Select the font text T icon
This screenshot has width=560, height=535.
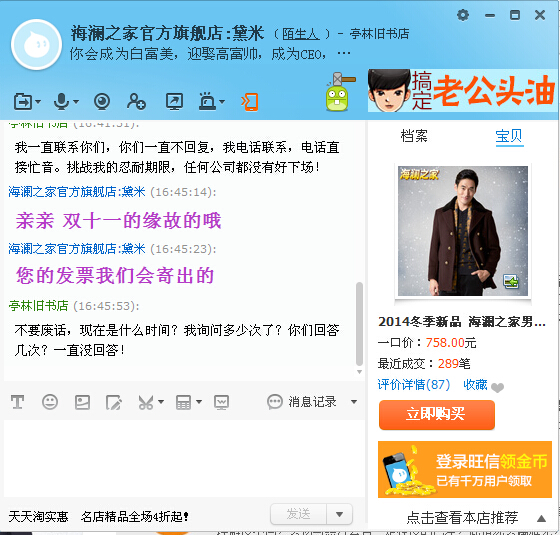coord(17,402)
